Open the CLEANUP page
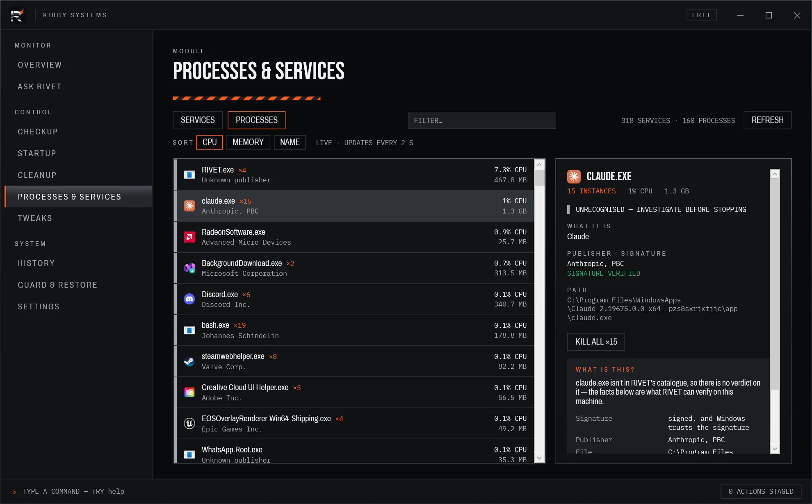 tap(78, 175)
